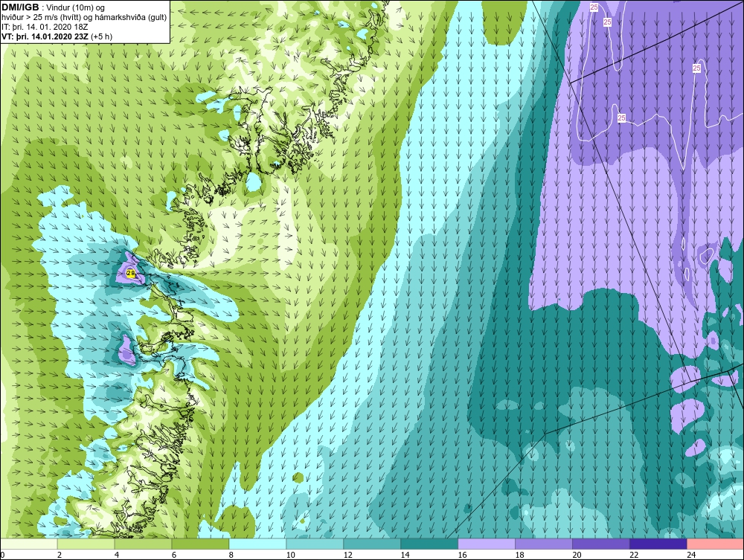Click the 'DMI/IGB : Vindur (10m) og' title line
Screen dimensions: 744x560
click(54, 7)
